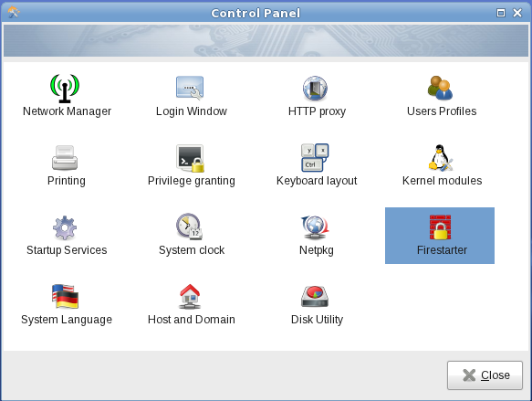Screen dimensions: 532x401
Task: Select the "Users Profiles" label
Action: (442, 111)
